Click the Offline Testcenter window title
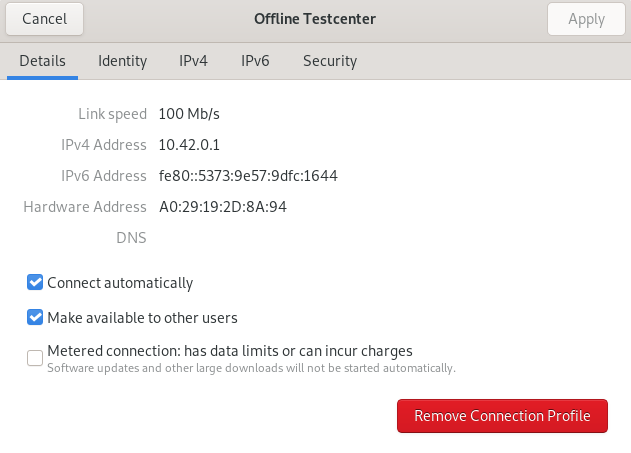Viewport: 631px width, 453px height. (314, 19)
